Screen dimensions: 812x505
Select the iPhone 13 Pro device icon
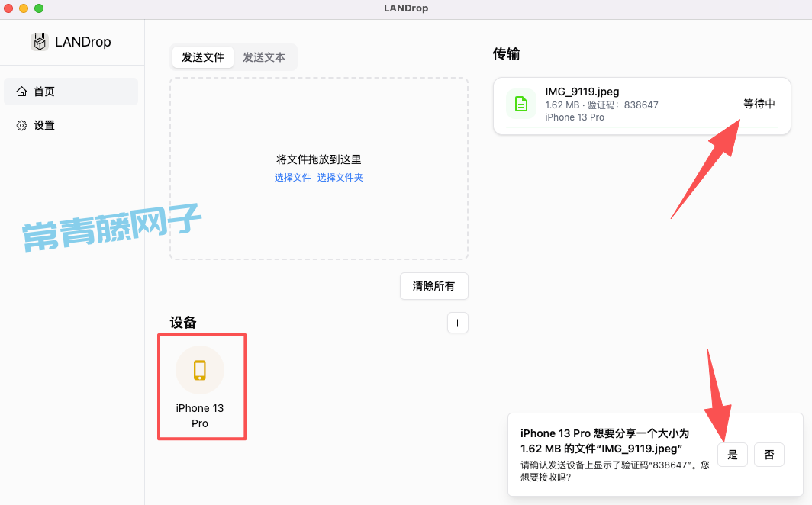coord(200,370)
